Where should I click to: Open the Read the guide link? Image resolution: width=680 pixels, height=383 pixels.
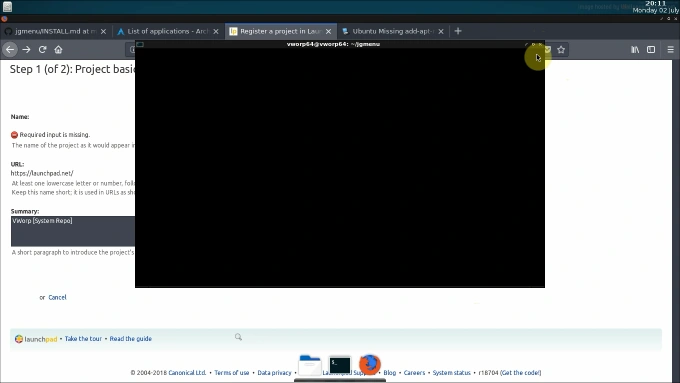pos(131,339)
